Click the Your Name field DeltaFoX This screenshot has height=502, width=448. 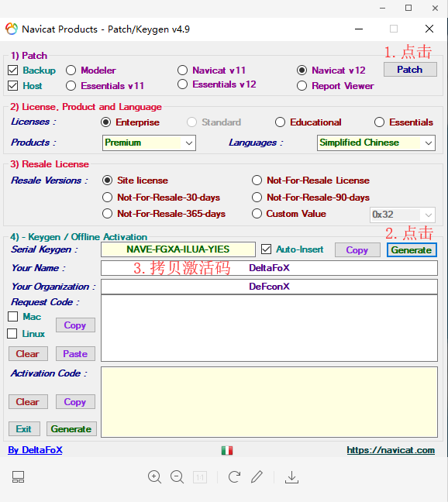click(x=269, y=268)
